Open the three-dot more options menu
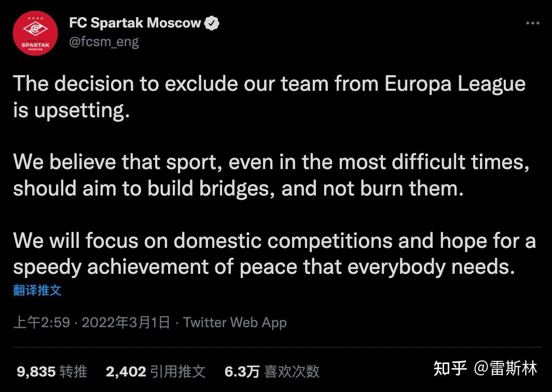The width and height of the screenshot is (552, 392). click(532, 23)
